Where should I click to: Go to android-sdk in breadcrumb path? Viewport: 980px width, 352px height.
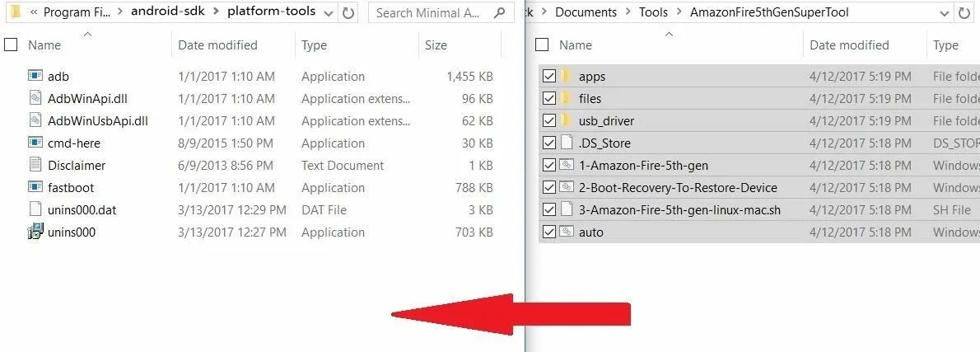(x=167, y=12)
